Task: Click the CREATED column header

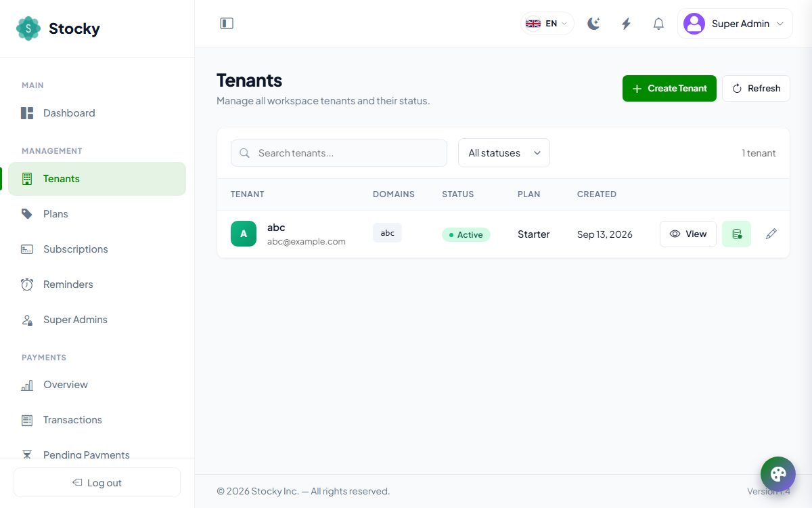Action: [x=597, y=194]
